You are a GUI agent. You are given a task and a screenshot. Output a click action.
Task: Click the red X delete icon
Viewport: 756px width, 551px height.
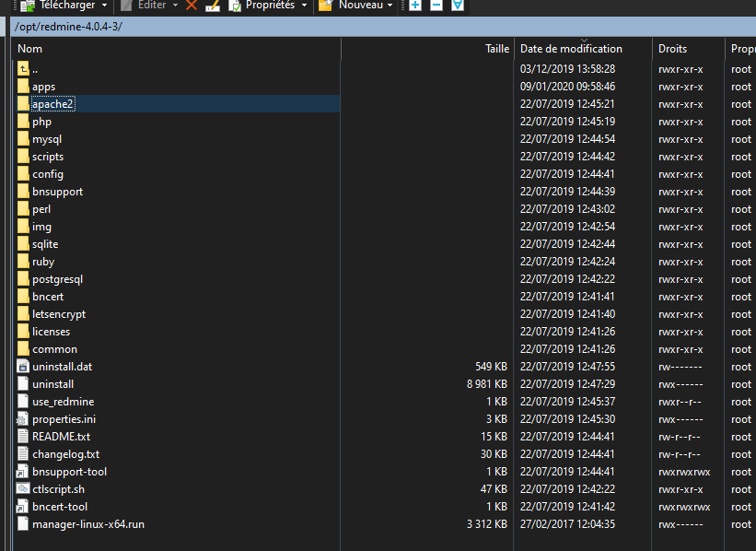tap(192, 6)
